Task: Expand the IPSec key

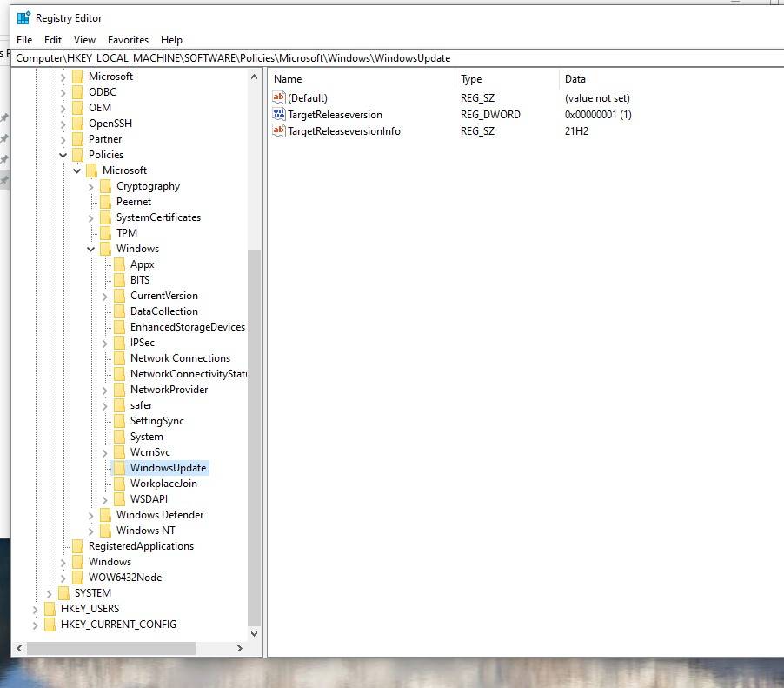Action: [x=105, y=344]
